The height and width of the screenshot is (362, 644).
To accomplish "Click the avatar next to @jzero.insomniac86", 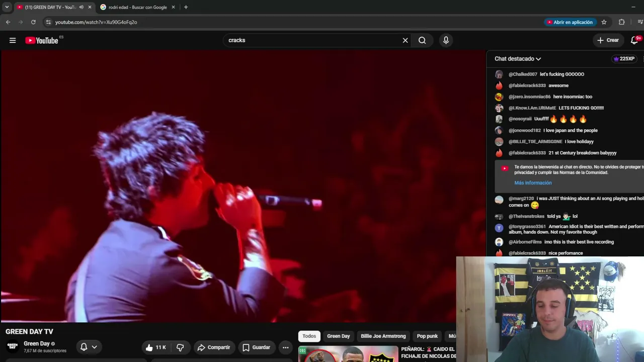I will 499,97.
